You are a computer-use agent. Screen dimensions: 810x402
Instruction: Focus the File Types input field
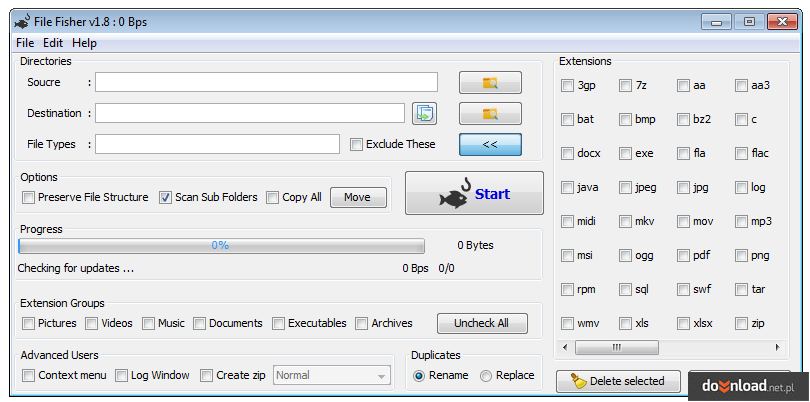(217, 144)
